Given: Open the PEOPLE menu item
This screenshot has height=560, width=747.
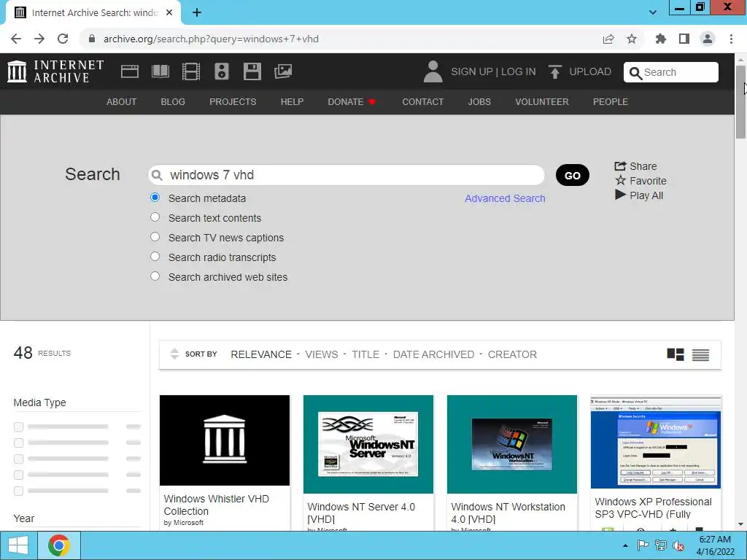Looking at the screenshot, I should click(611, 101).
